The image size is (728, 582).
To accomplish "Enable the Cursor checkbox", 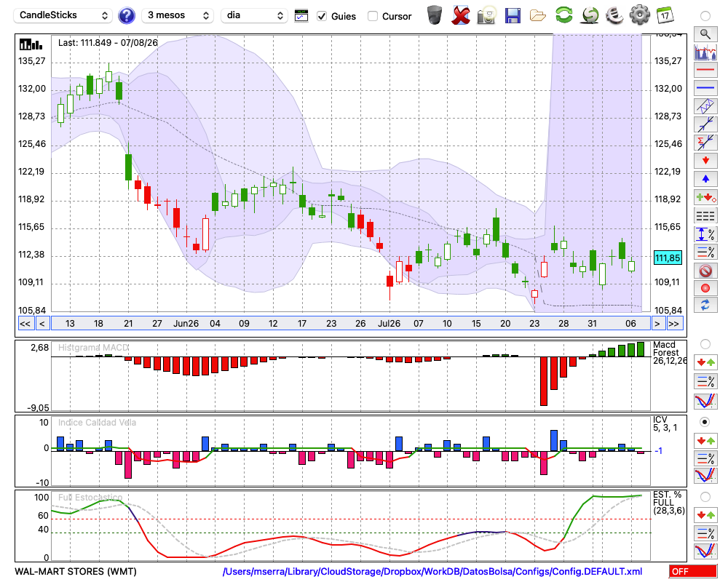I will tap(372, 16).
